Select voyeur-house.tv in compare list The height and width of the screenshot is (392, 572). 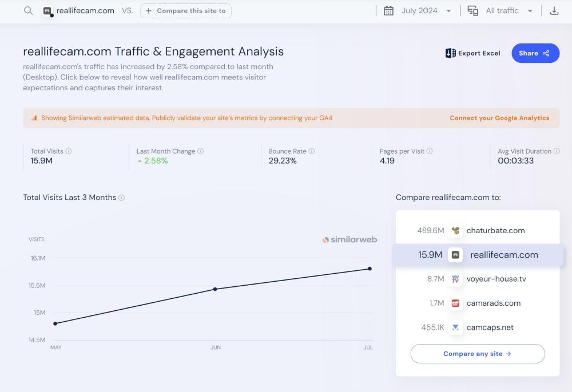point(495,279)
